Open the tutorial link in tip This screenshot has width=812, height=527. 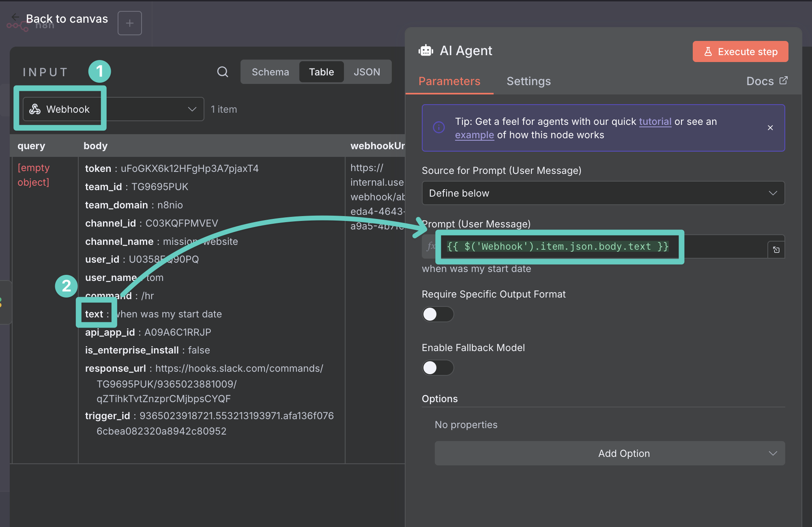[655, 122]
